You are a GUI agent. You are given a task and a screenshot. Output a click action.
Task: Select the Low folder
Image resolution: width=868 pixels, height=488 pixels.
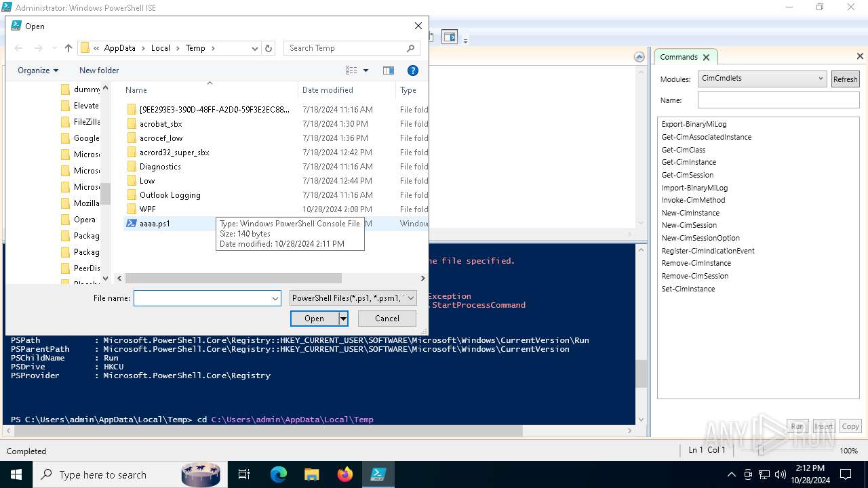(x=147, y=181)
